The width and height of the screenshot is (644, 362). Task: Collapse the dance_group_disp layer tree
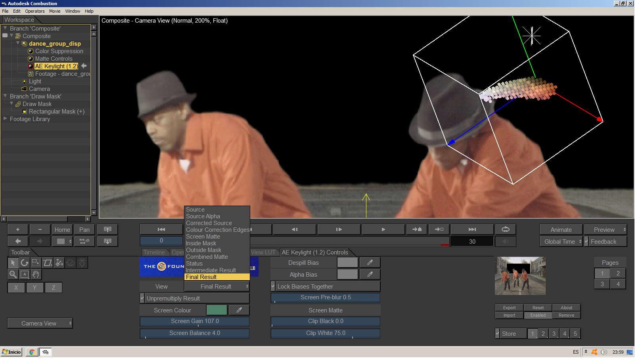click(18, 44)
